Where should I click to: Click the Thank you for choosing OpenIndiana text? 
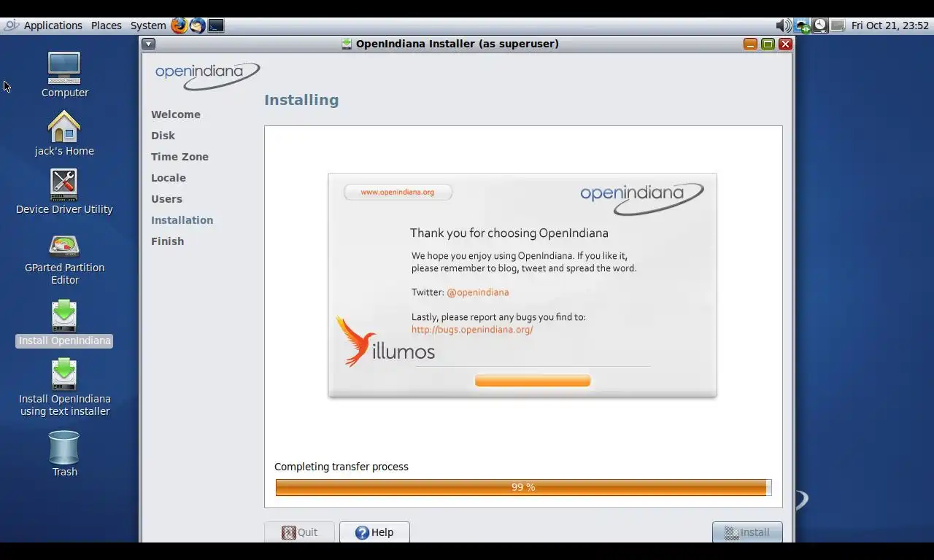point(509,233)
